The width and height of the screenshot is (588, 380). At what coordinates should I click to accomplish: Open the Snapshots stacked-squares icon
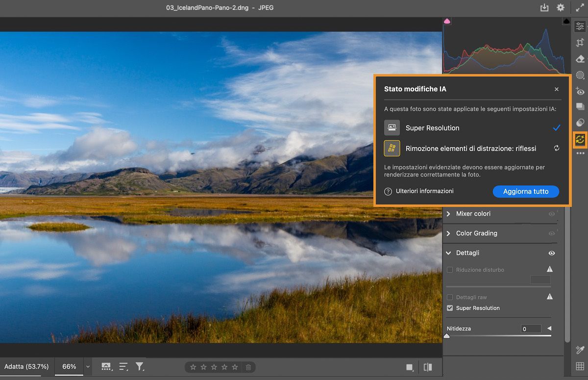click(580, 106)
